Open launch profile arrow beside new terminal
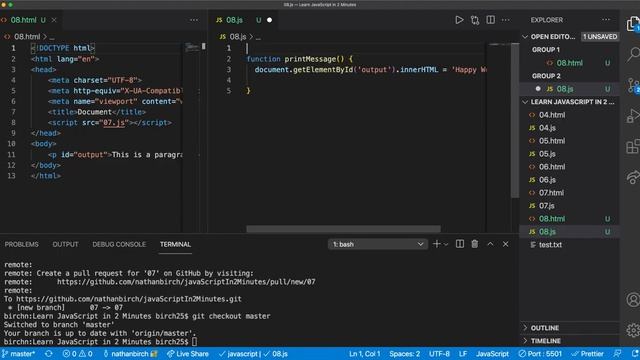This screenshot has height=360, width=640. click(446, 244)
